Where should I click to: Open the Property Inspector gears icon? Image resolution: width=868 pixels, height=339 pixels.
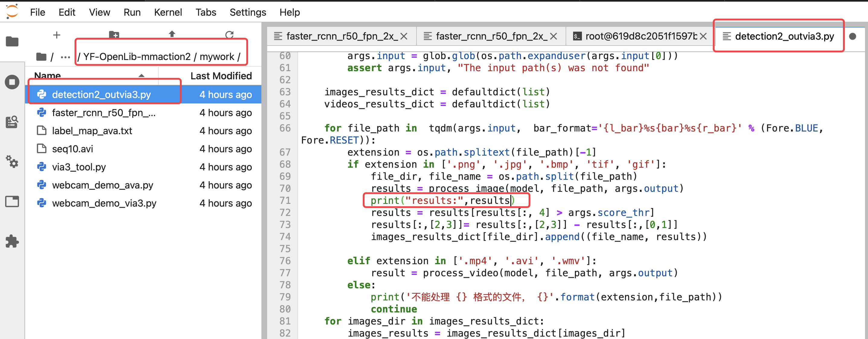12,162
